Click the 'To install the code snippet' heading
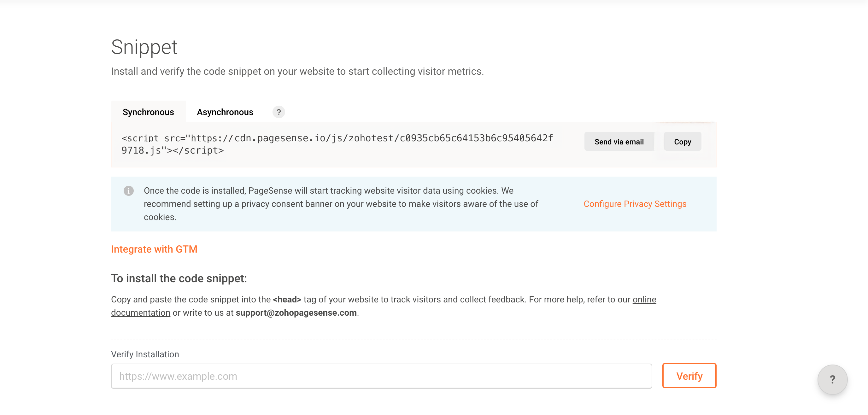 click(x=179, y=278)
